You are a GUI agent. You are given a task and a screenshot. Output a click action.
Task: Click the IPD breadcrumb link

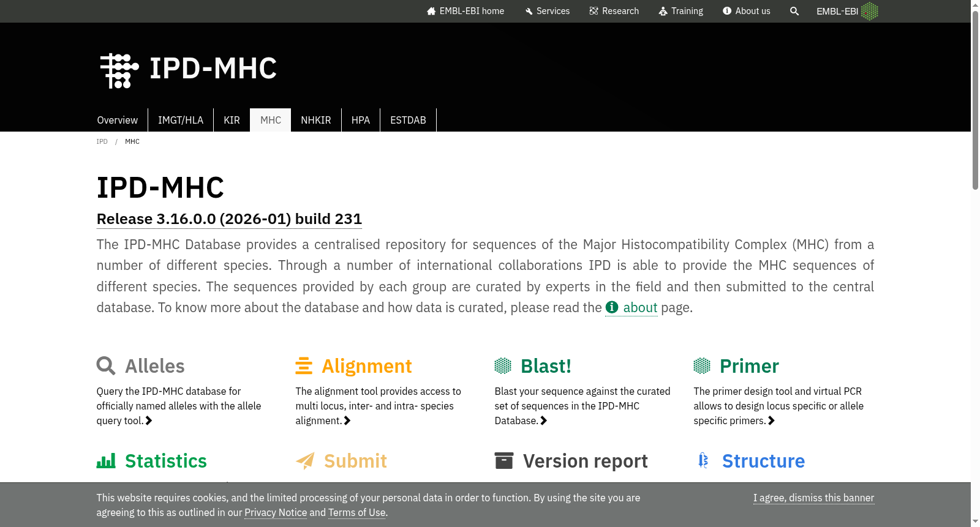pyautogui.click(x=102, y=141)
